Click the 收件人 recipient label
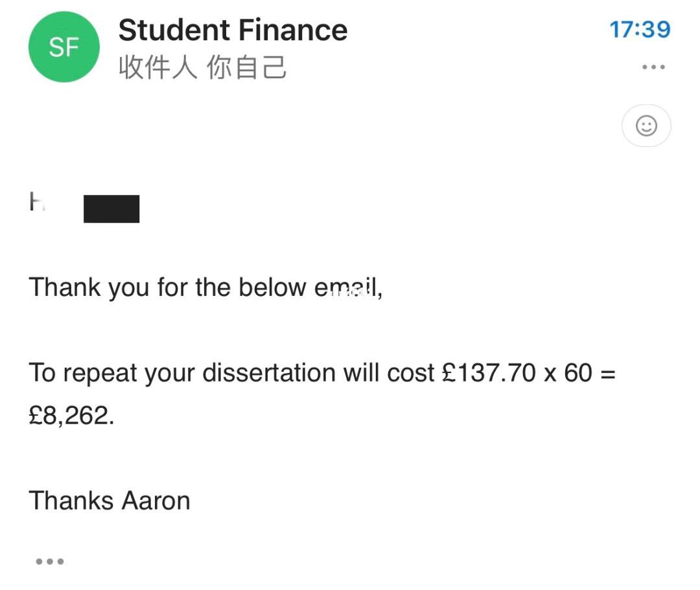 tap(157, 67)
